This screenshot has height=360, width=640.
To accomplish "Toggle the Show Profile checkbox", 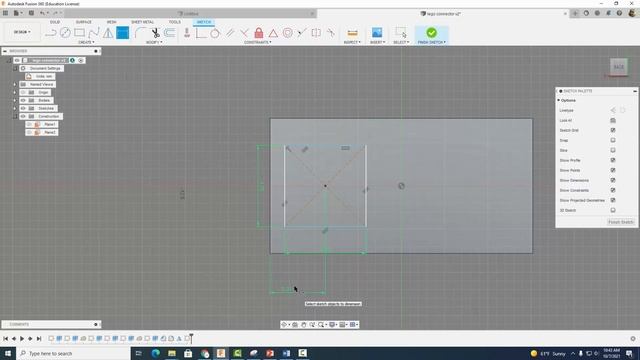I will [x=613, y=160].
